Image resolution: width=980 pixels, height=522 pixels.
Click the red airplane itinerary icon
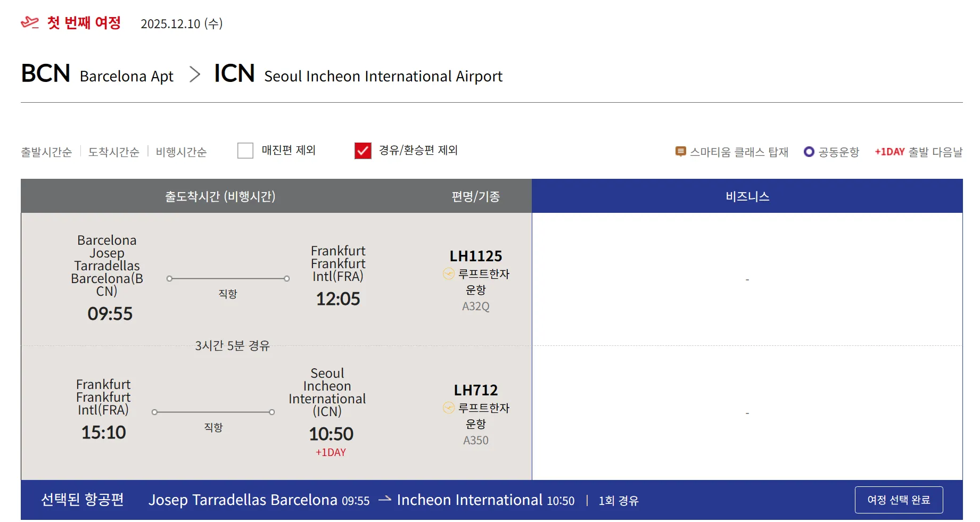30,22
